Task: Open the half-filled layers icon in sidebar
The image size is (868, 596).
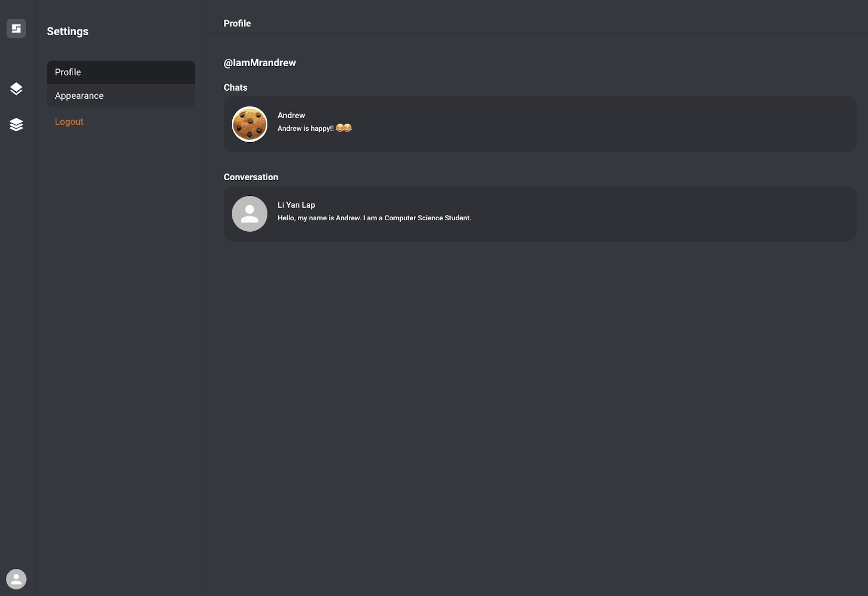Action: [x=16, y=88]
